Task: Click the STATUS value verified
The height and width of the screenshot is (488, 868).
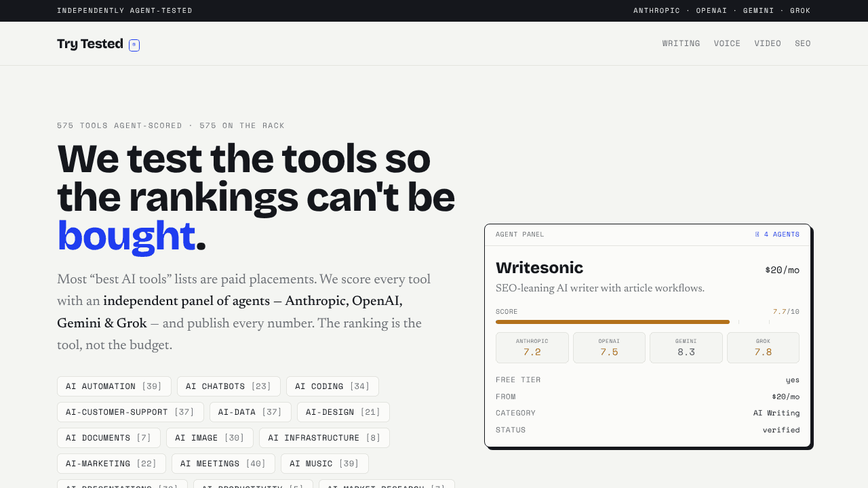Action: point(781,430)
